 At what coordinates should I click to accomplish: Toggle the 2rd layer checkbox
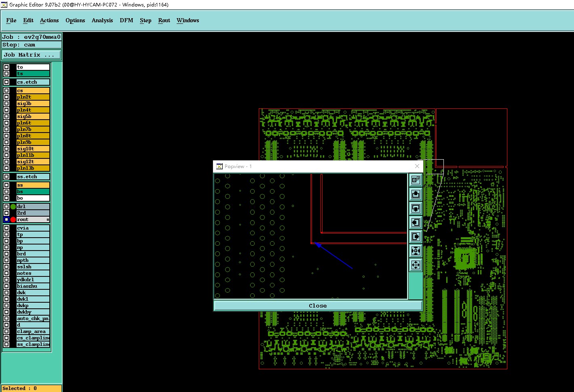tap(6, 213)
